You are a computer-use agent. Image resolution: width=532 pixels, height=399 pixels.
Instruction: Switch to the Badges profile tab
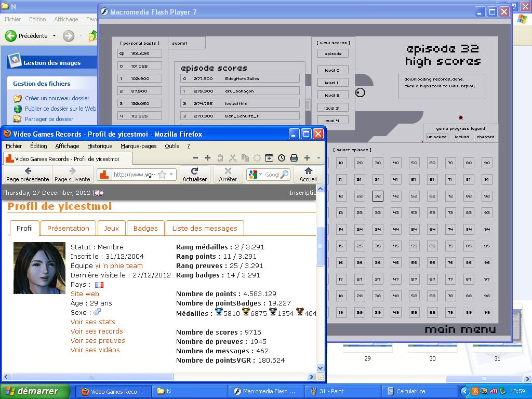[145, 228]
